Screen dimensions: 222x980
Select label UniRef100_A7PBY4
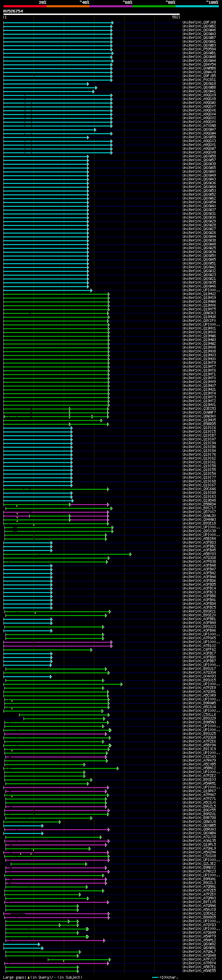click(199, 963)
